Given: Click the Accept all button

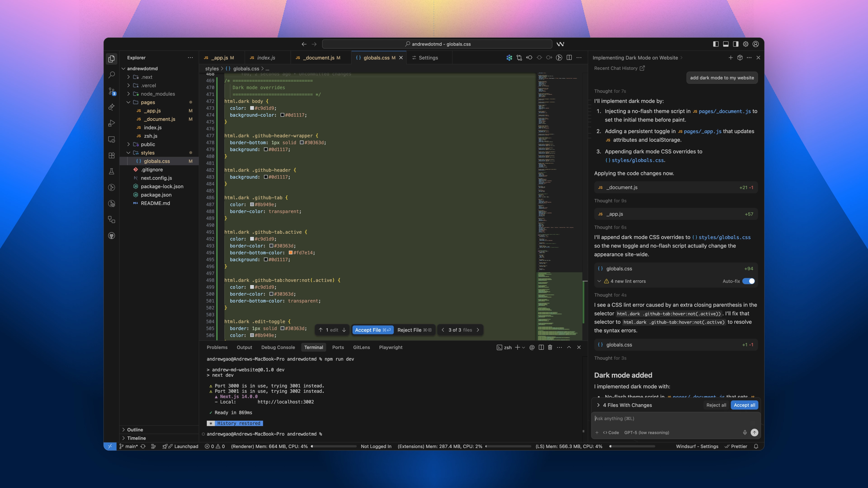Looking at the screenshot, I should pos(744,405).
